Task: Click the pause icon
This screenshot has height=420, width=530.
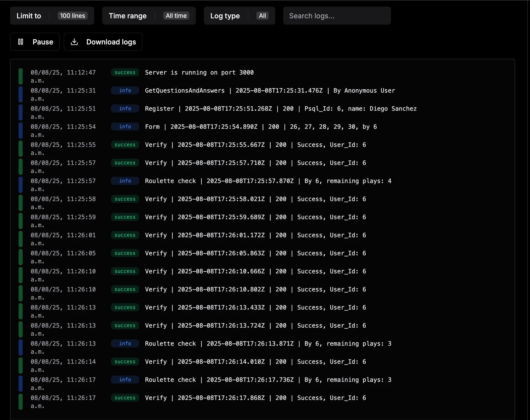Action: pyautogui.click(x=21, y=42)
